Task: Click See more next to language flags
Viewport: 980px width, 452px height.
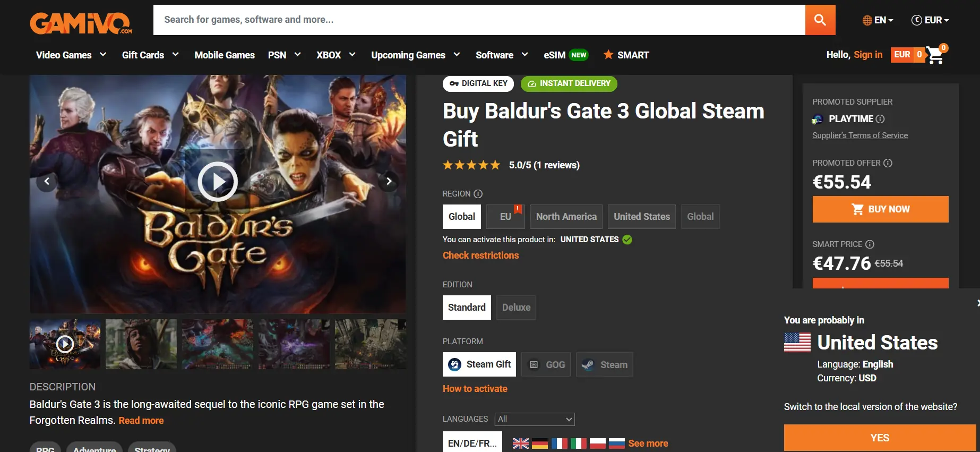Action: 648,444
